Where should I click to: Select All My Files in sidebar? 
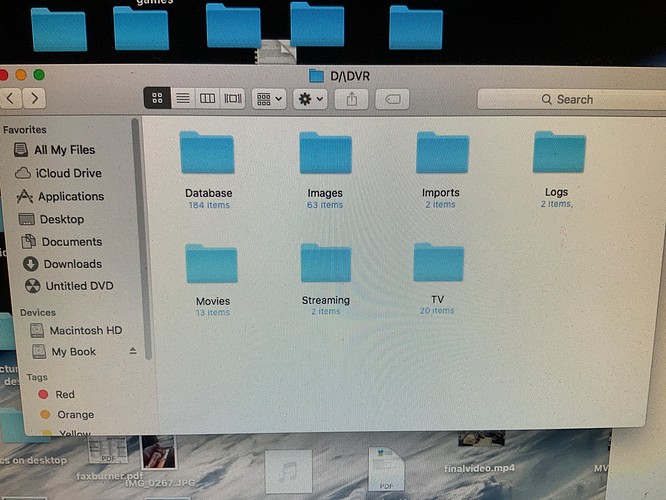tap(64, 150)
